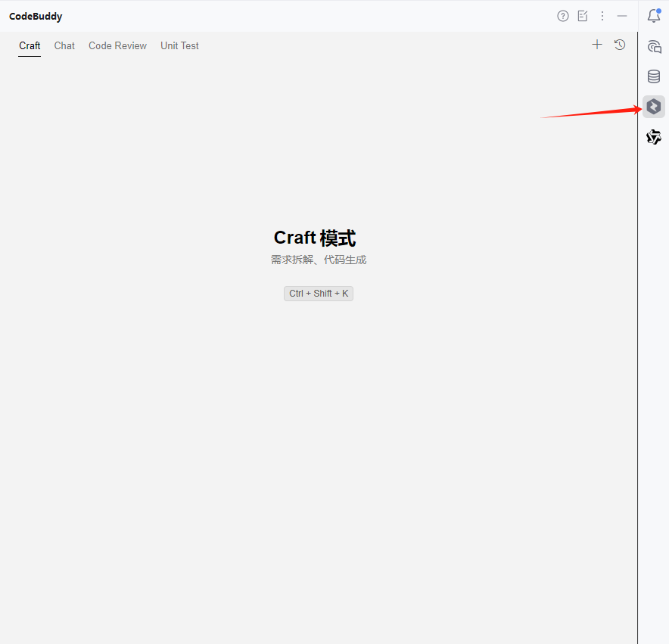Open the AI chat swirl sidebar icon
Image resolution: width=669 pixels, height=644 pixels.
click(x=654, y=46)
